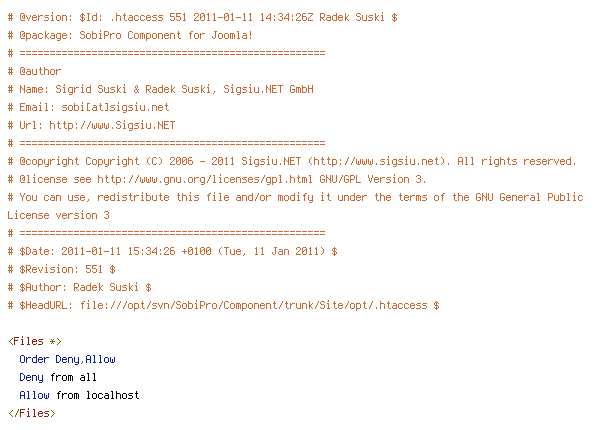Image resolution: width=600 pixels, height=430 pixels.
Task: Click the first equals-sign separator line
Action: 166,53
